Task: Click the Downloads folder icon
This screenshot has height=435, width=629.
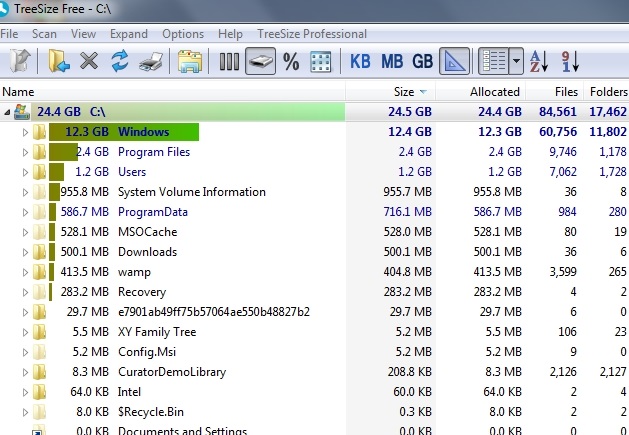Action: coord(39,252)
